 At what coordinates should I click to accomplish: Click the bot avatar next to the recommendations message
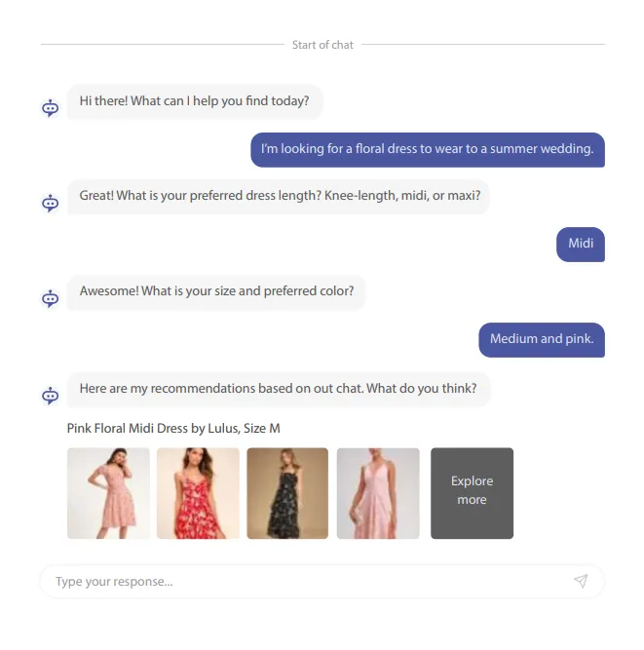pyautogui.click(x=50, y=396)
